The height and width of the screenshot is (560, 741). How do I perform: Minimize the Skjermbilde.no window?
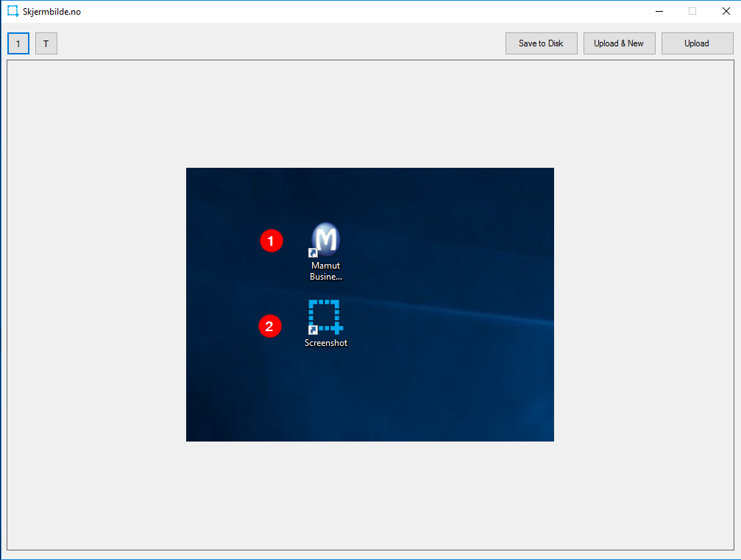pos(659,11)
